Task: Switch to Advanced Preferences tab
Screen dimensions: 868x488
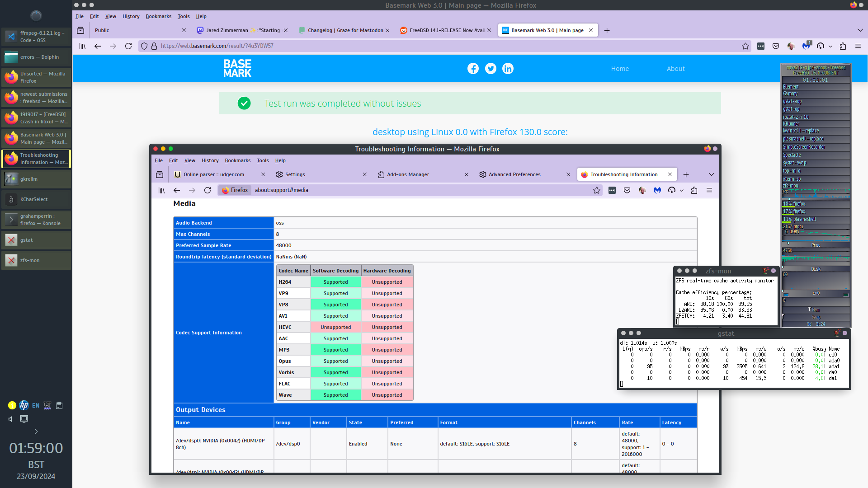Action: click(x=514, y=174)
